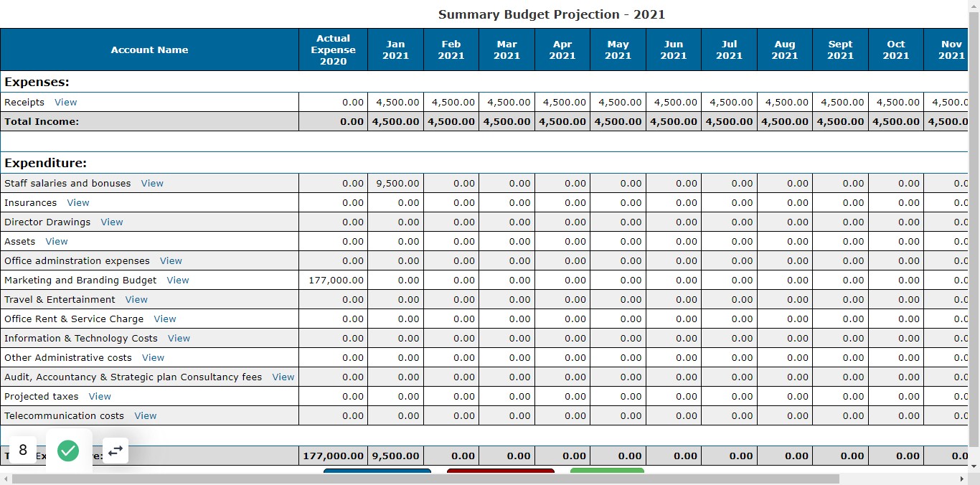Click the Jul 2021 column header
The image size is (980, 485).
pos(729,50)
